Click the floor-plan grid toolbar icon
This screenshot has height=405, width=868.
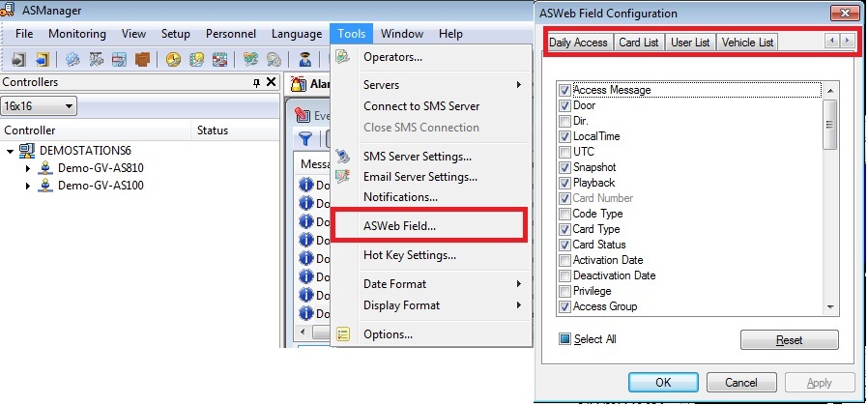pyautogui.click(x=119, y=59)
